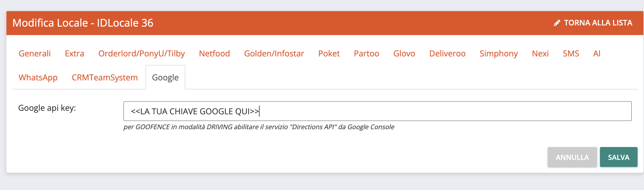Image resolution: width=644 pixels, height=190 pixels.
Task: Open the Netfood tab
Action: [x=214, y=53]
